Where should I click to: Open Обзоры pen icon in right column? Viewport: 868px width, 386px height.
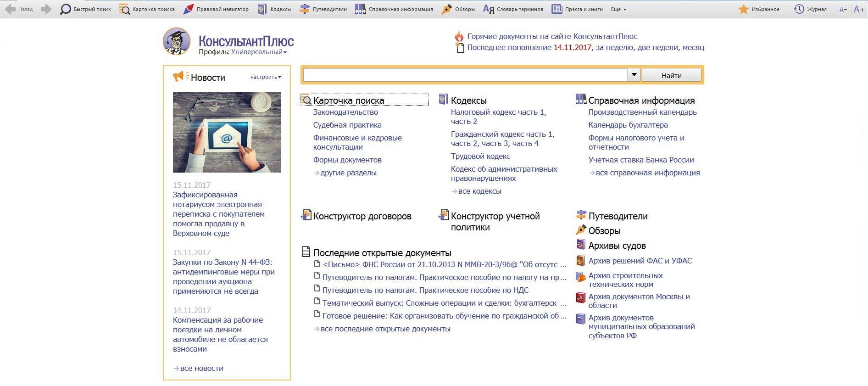pos(581,229)
